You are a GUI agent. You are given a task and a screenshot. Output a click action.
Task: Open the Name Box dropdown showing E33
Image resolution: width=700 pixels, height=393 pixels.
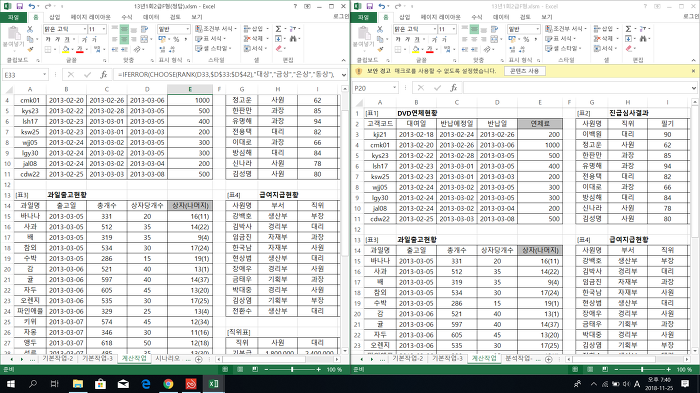pyautogui.click(x=45, y=75)
